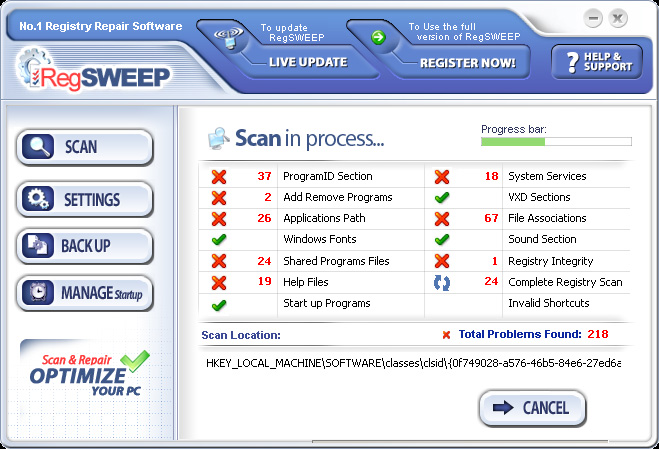Click red X icon beside ProgramID Section
Viewport: 659px width, 449px height.
(219, 177)
